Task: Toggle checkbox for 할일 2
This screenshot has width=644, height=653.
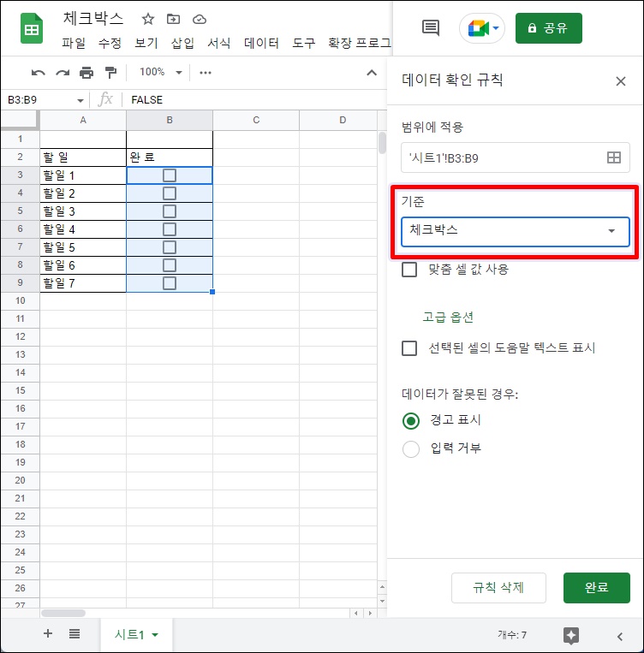Action: pos(170,193)
